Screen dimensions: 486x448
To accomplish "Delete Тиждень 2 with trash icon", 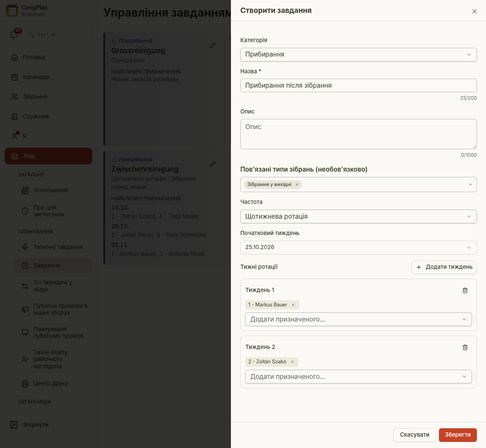I will pos(465,347).
